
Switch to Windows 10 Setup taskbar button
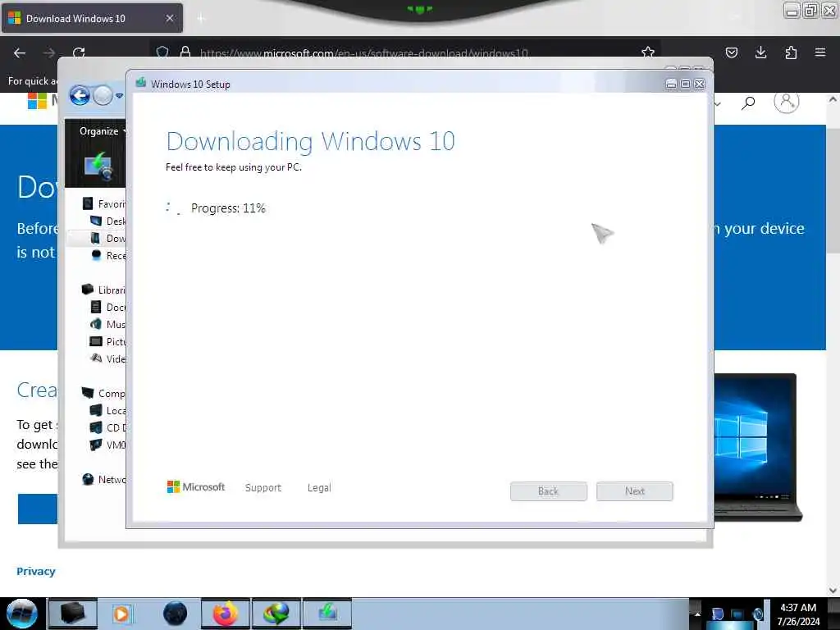[327, 614]
